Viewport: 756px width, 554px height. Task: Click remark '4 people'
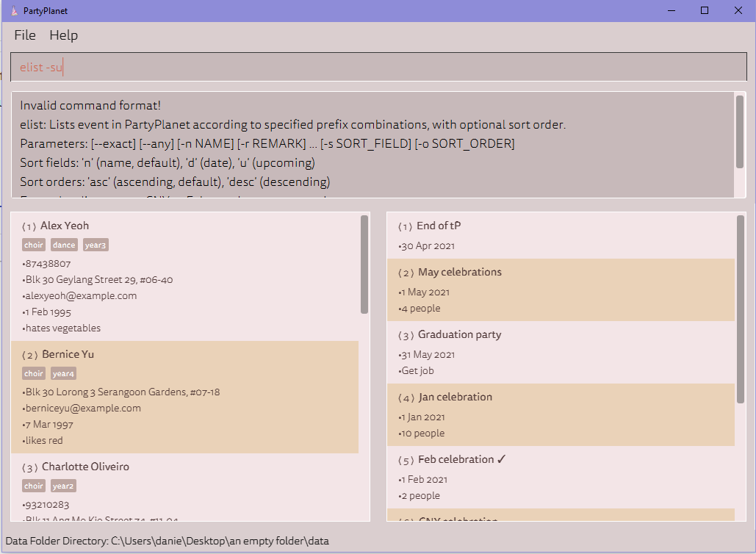pos(420,308)
